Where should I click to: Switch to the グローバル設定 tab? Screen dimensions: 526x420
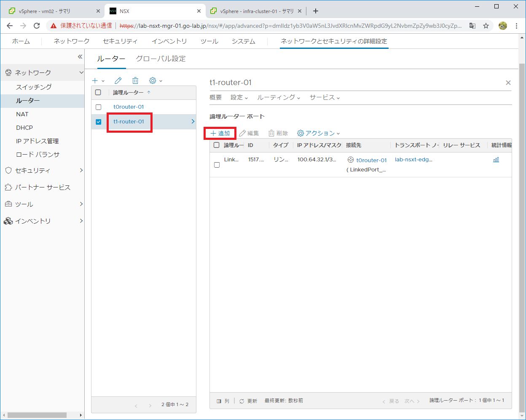coord(161,59)
